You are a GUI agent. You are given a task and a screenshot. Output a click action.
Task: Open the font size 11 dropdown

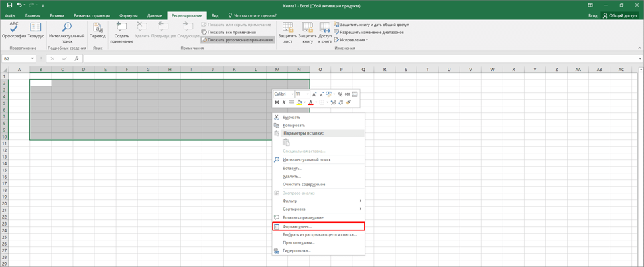[308, 94]
